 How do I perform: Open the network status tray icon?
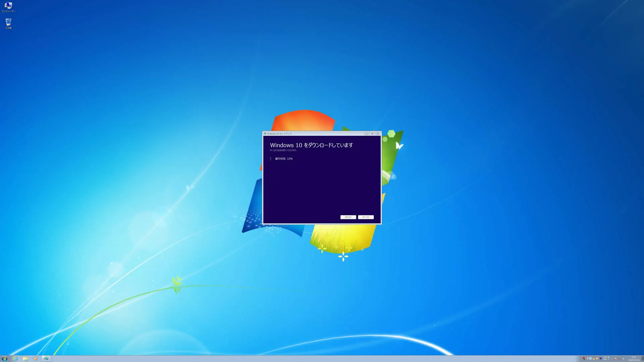pyautogui.click(x=620, y=359)
